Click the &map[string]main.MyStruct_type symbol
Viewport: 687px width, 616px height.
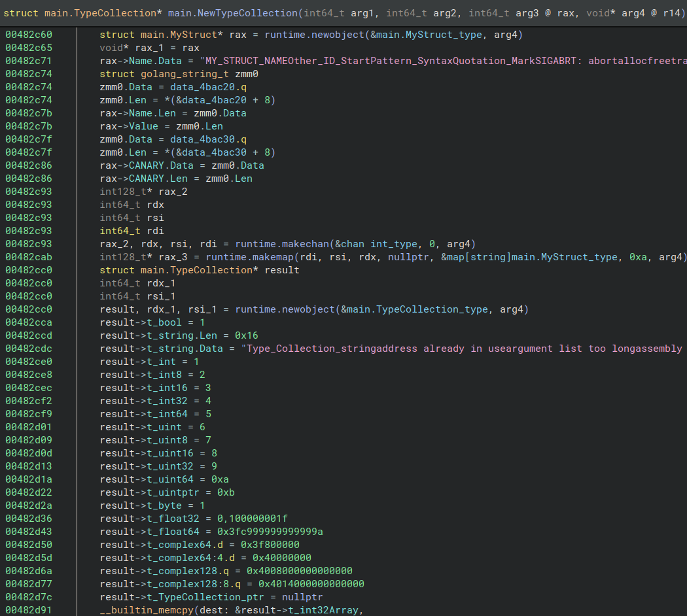[529, 257]
